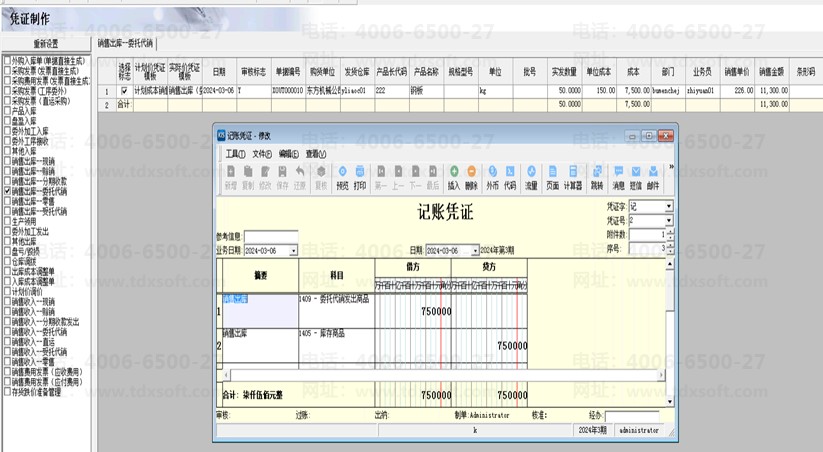
Task: Click the 邮件 mail icon
Action: 653,177
